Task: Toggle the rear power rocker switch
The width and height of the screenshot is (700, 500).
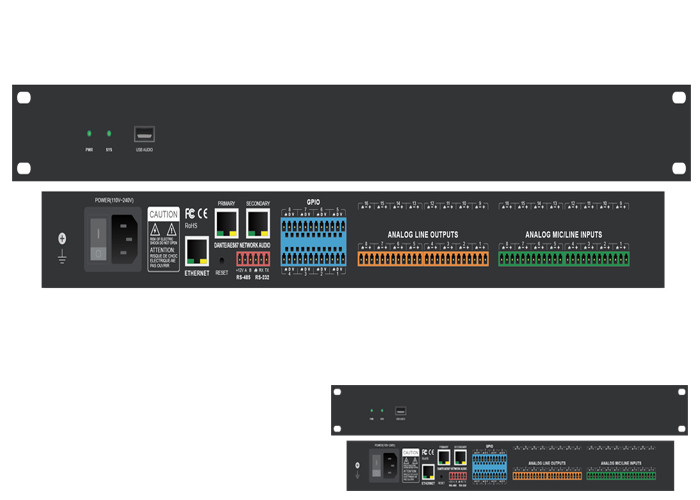Action: [x=101, y=239]
